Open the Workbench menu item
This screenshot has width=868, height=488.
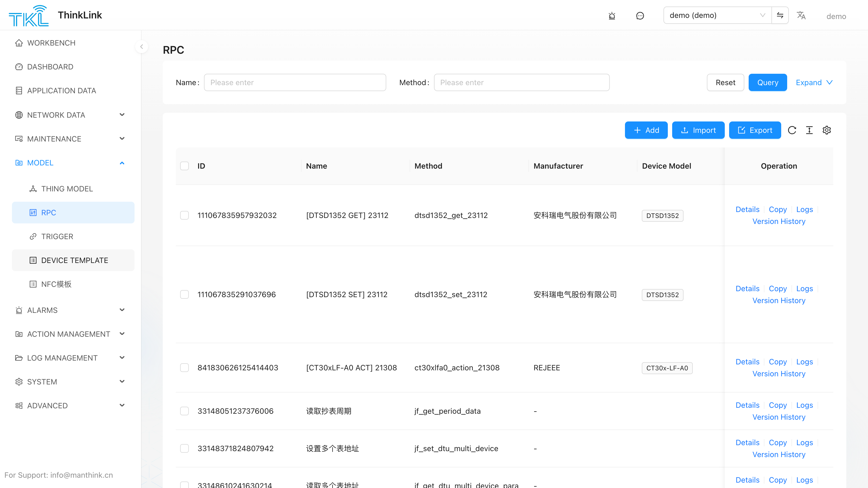(73, 43)
